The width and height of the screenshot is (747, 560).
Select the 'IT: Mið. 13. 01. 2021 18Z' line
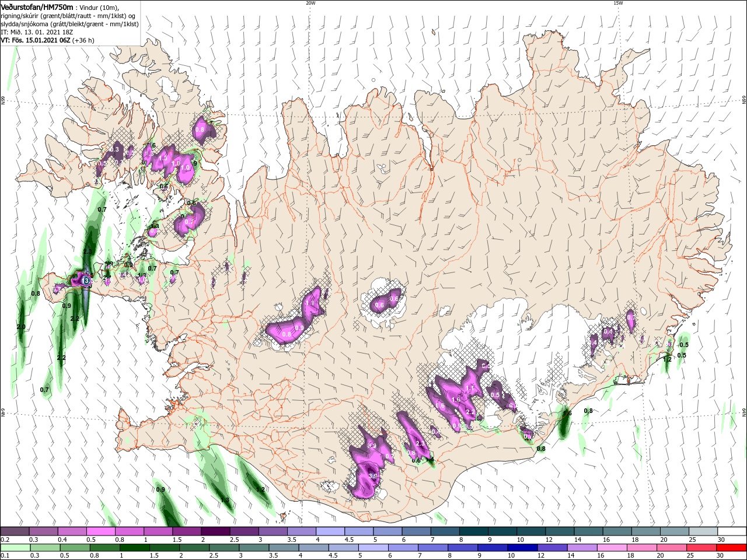tap(37, 32)
